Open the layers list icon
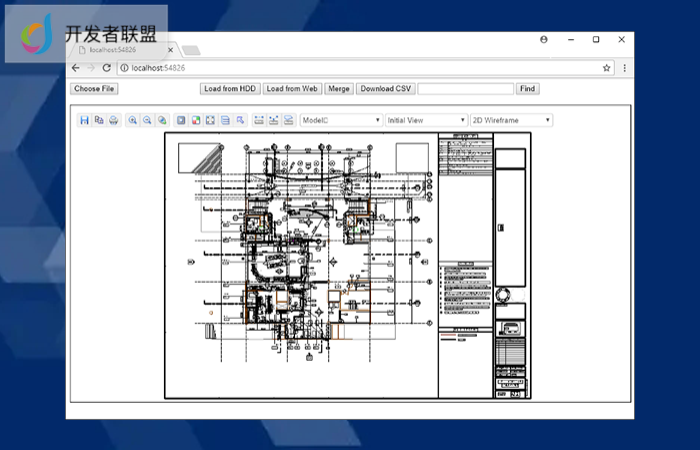 tap(225, 120)
